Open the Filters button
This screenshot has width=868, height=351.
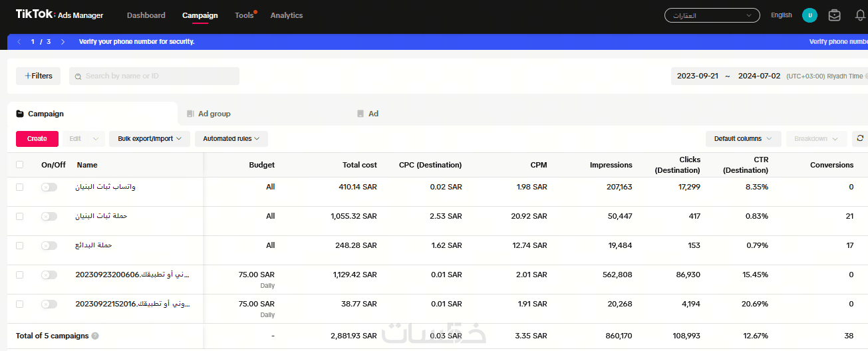[x=39, y=76]
